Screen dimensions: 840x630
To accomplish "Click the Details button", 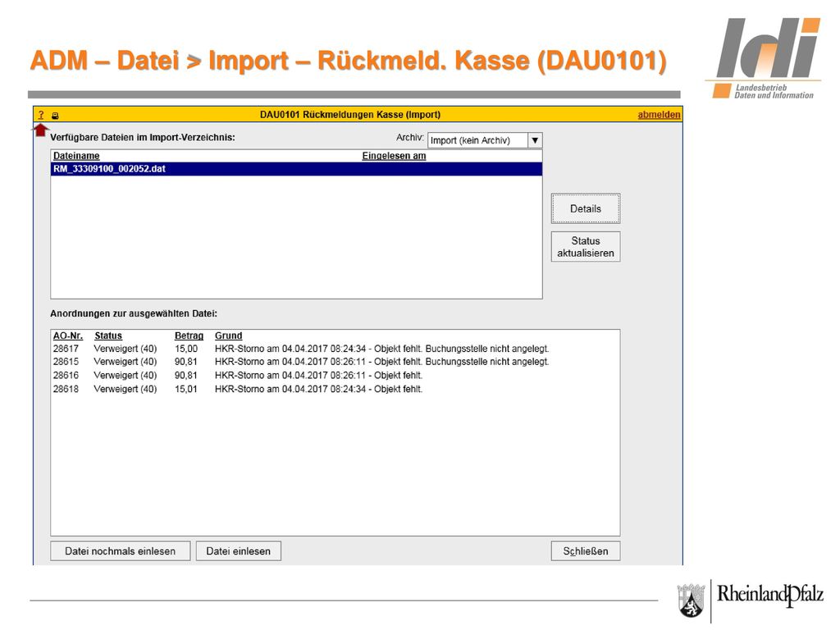I will [586, 208].
